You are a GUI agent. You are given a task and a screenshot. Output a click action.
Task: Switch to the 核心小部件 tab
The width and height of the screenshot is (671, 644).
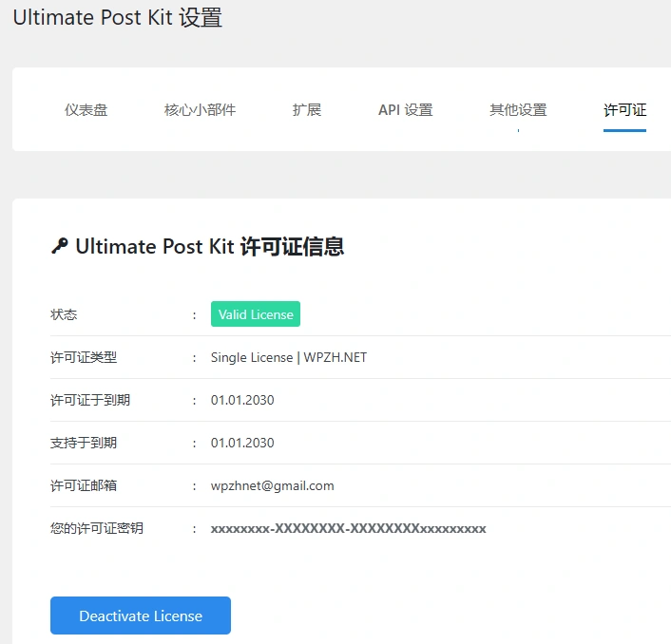click(x=200, y=110)
